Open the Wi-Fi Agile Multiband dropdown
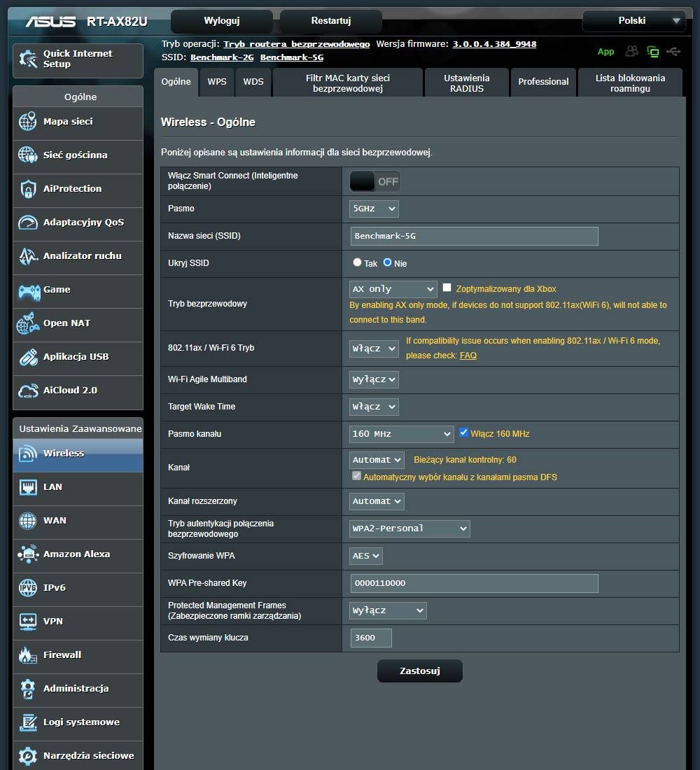 point(374,379)
